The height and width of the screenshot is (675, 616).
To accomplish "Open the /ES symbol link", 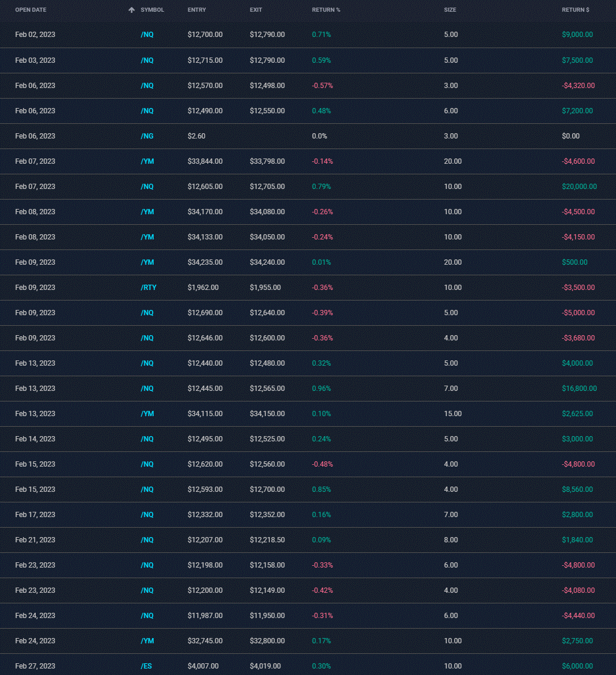I will 147,666.
